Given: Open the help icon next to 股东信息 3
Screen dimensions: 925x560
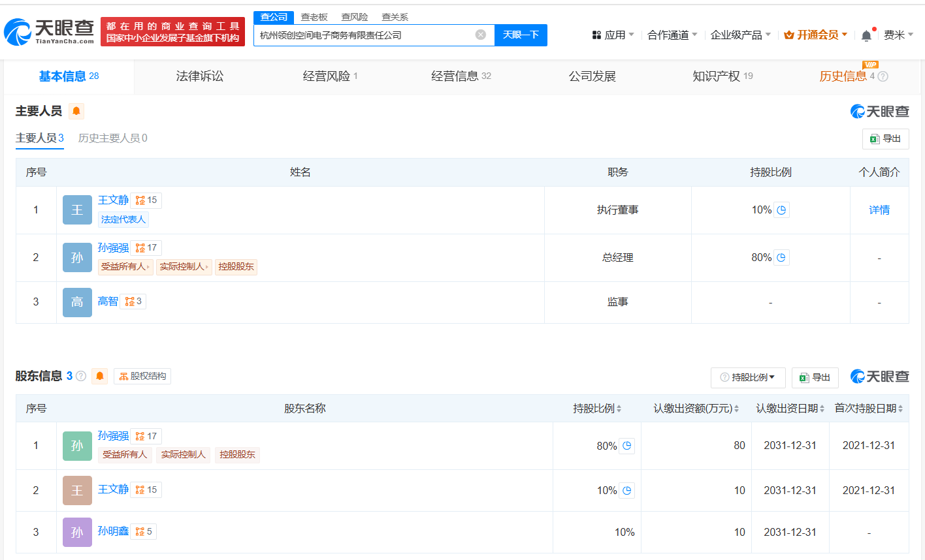Looking at the screenshot, I should tap(81, 376).
